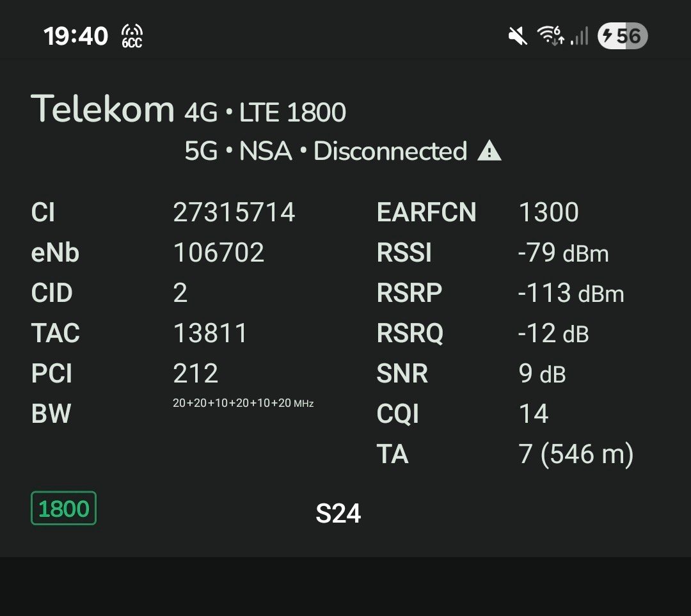Tap the 4G LTE 1800 network label
The width and height of the screenshot is (691, 616).
point(265,113)
